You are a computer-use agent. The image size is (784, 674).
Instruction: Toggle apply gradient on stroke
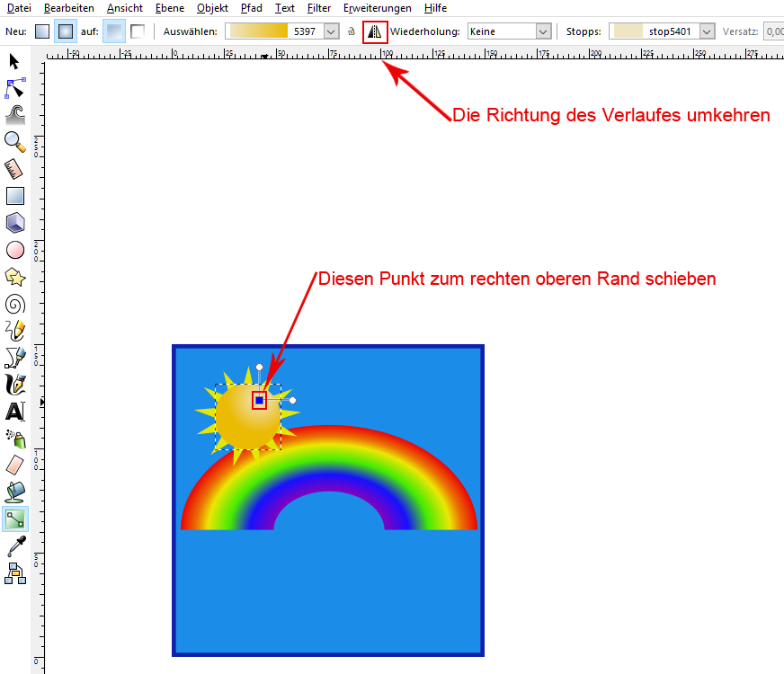pos(137,31)
